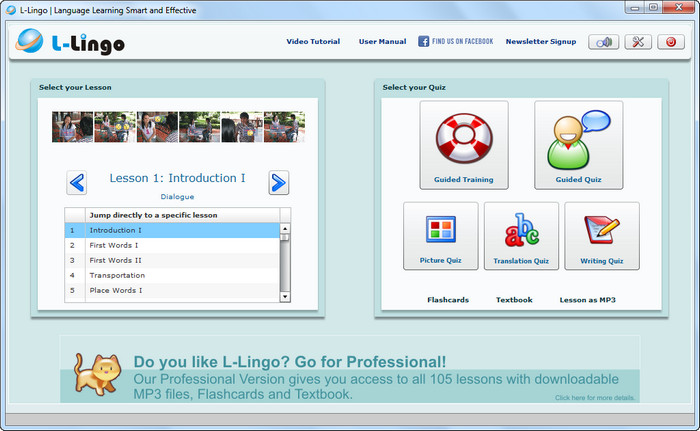Image resolution: width=700 pixels, height=431 pixels.
Task: Click the orange cat mascot icon
Action: (x=98, y=374)
